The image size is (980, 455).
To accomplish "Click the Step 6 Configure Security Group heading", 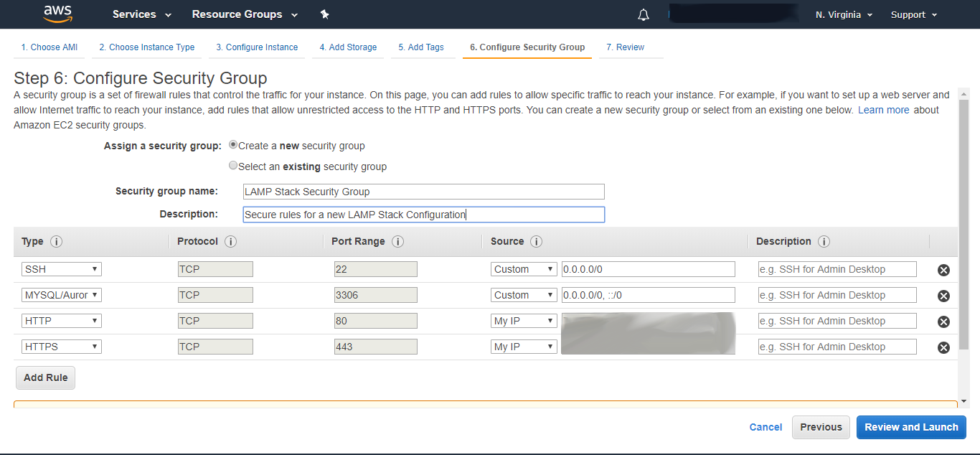I will (x=141, y=78).
